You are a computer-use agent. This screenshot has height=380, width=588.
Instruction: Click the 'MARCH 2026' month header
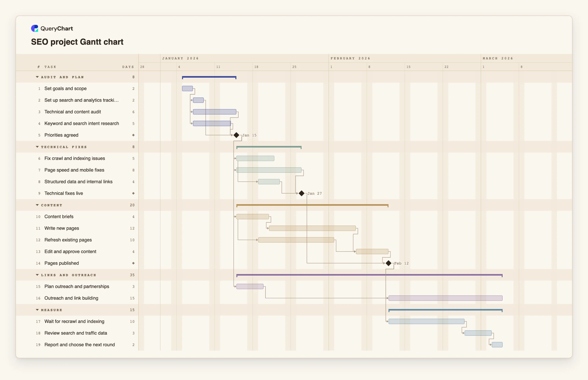(x=498, y=58)
